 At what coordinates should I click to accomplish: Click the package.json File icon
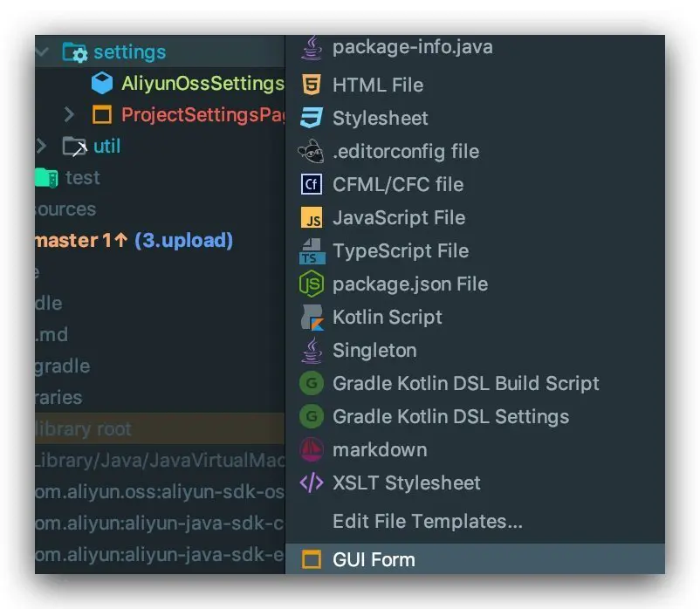pos(312,284)
